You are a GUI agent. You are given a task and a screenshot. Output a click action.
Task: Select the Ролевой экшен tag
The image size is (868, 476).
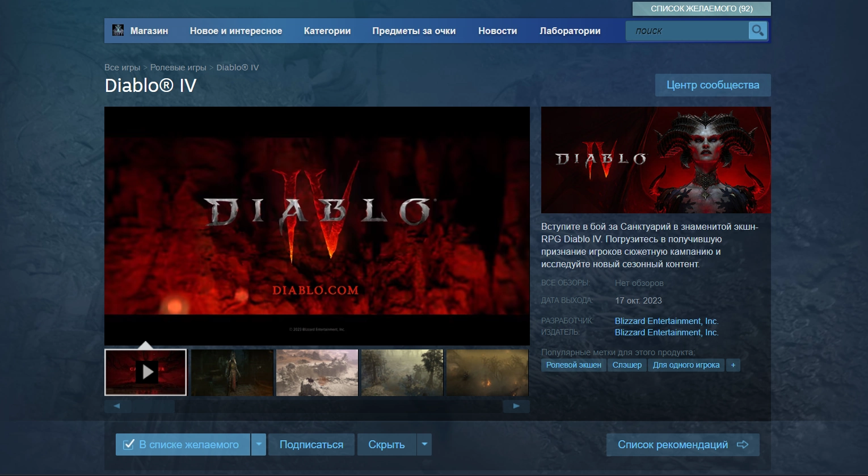(x=574, y=365)
